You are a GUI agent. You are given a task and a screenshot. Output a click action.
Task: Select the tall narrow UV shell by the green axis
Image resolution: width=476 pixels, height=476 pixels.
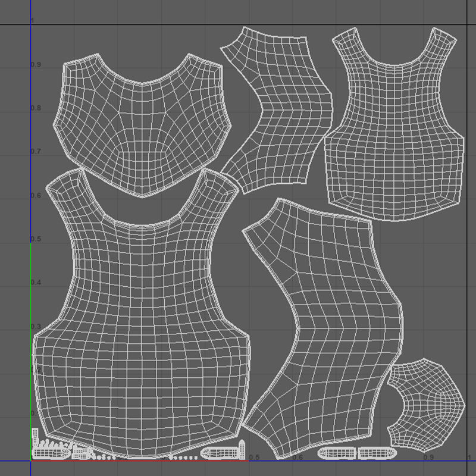tap(35, 437)
